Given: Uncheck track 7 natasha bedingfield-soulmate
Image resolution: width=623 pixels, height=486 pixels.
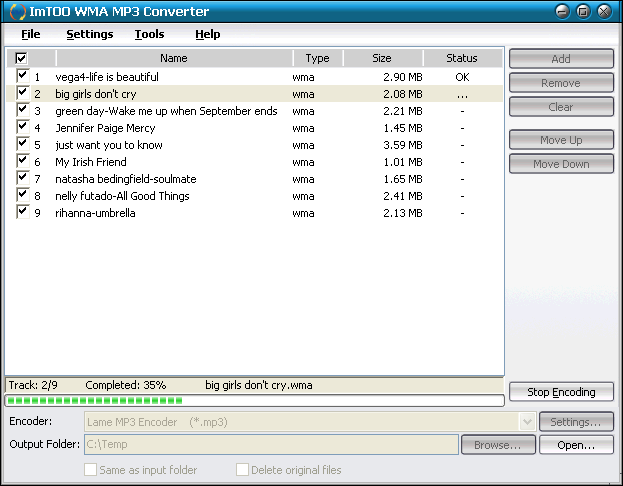Looking at the screenshot, I should coord(23,178).
